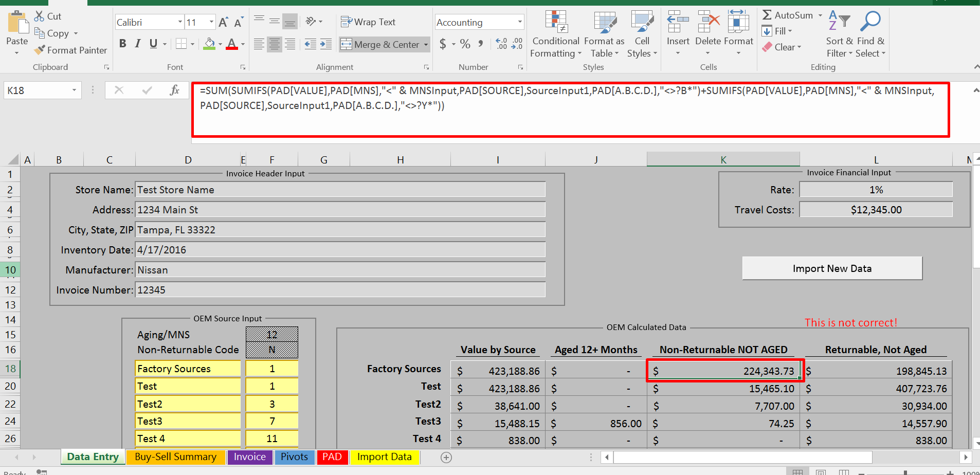Switch to the Pivots sheet tab
Viewport: 980px width, 475px height.
[x=294, y=456]
